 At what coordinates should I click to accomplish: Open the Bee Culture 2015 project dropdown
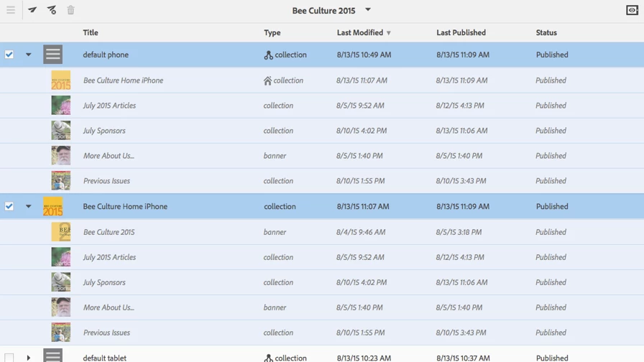tap(368, 9)
